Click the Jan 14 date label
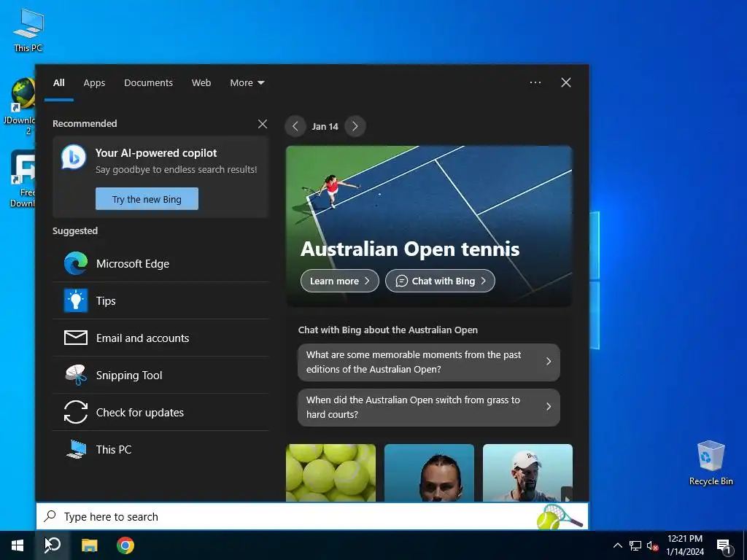This screenshot has height=560, width=747. click(x=325, y=127)
